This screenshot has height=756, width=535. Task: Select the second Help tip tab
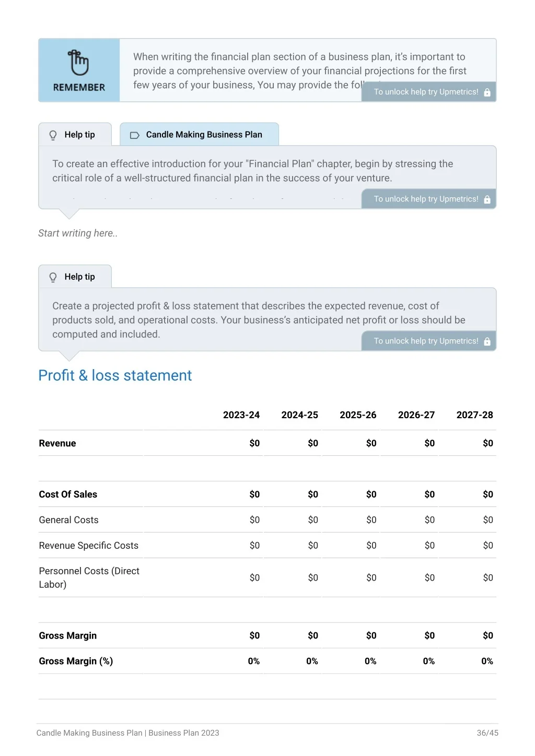click(75, 277)
